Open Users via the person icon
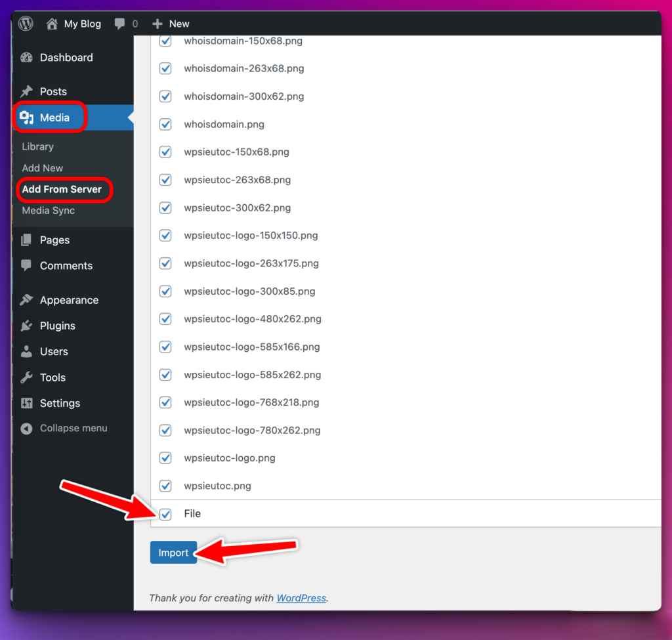Viewport: 672px width, 640px height. tap(26, 351)
